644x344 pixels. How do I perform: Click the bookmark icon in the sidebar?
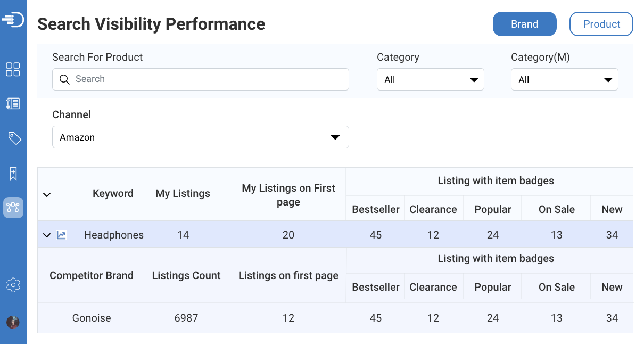coord(13,173)
